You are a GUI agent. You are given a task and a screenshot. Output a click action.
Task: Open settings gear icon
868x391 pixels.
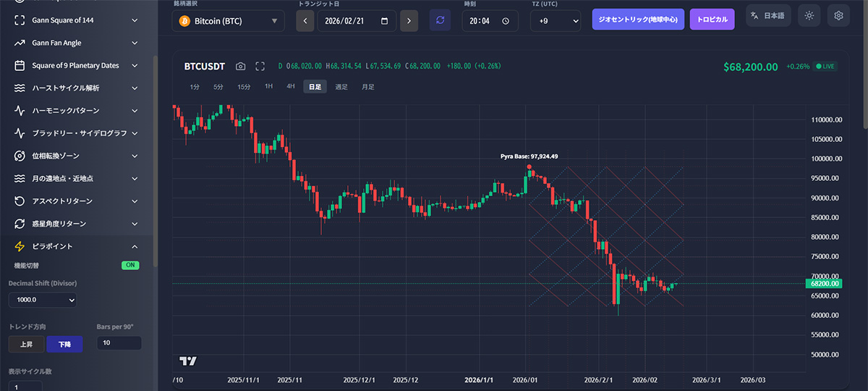coord(838,15)
